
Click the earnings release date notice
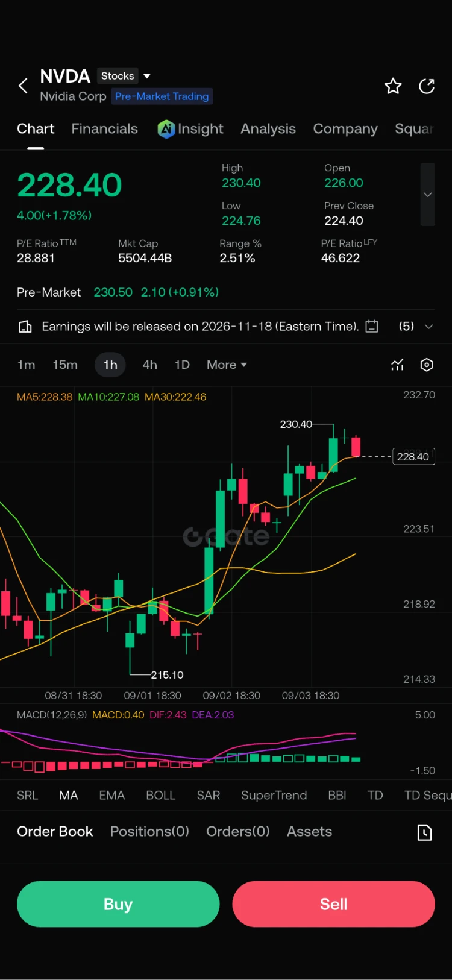[200, 327]
